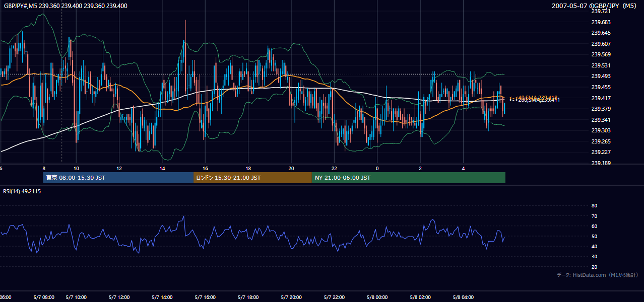Click price level 239.569 on the axis

click(x=601, y=55)
